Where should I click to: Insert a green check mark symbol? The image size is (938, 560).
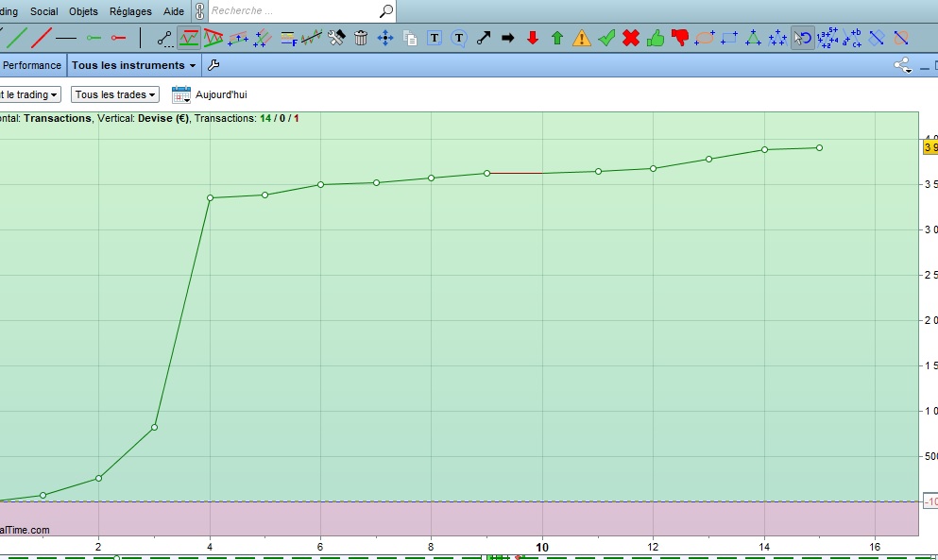pos(606,39)
